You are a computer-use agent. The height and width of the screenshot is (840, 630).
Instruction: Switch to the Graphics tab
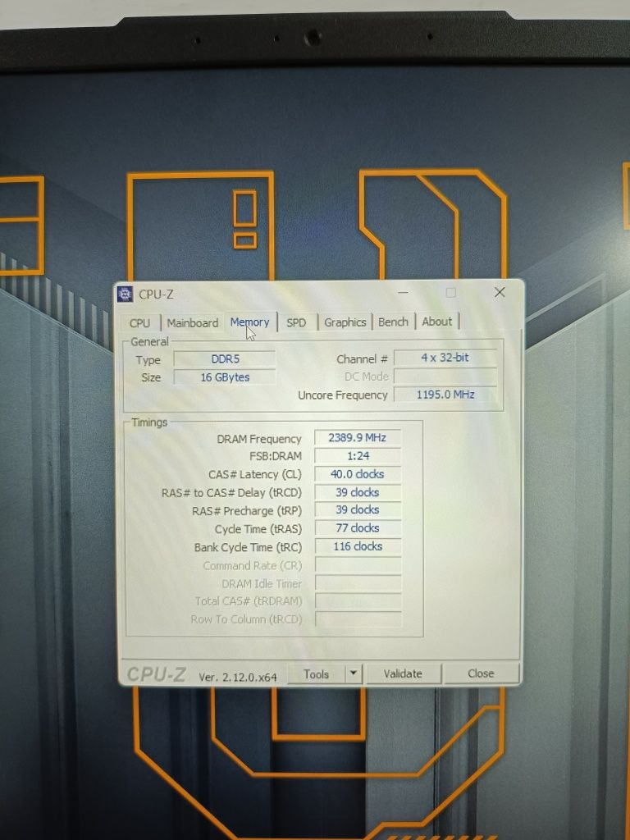point(345,322)
